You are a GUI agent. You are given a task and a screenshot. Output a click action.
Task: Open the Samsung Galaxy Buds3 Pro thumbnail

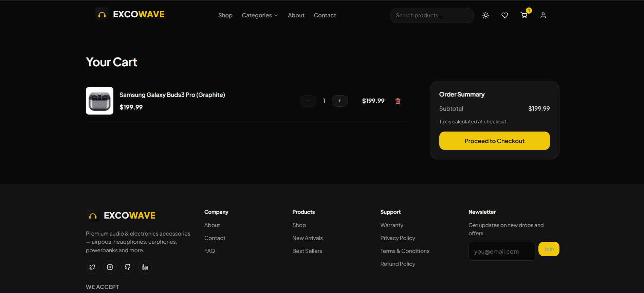(99, 101)
